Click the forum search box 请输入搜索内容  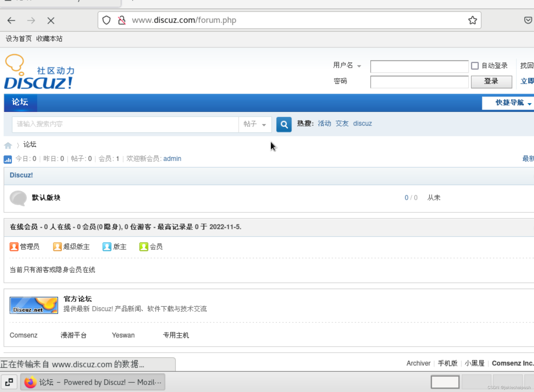coord(125,124)
